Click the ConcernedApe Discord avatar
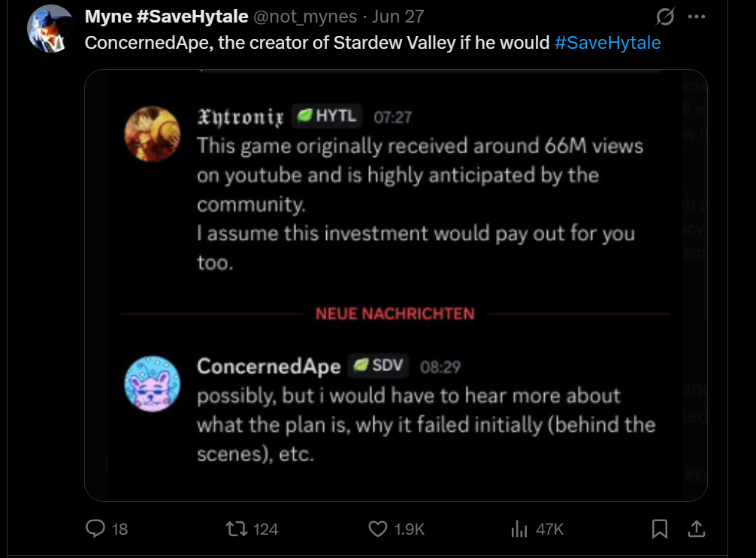 (153, 384)
